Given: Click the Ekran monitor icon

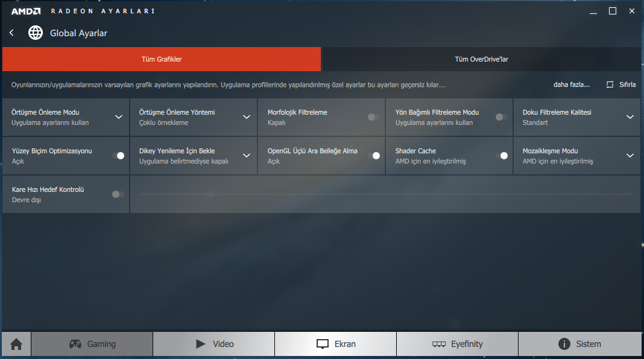Looking at the screenshot, I should coord(323,344).
